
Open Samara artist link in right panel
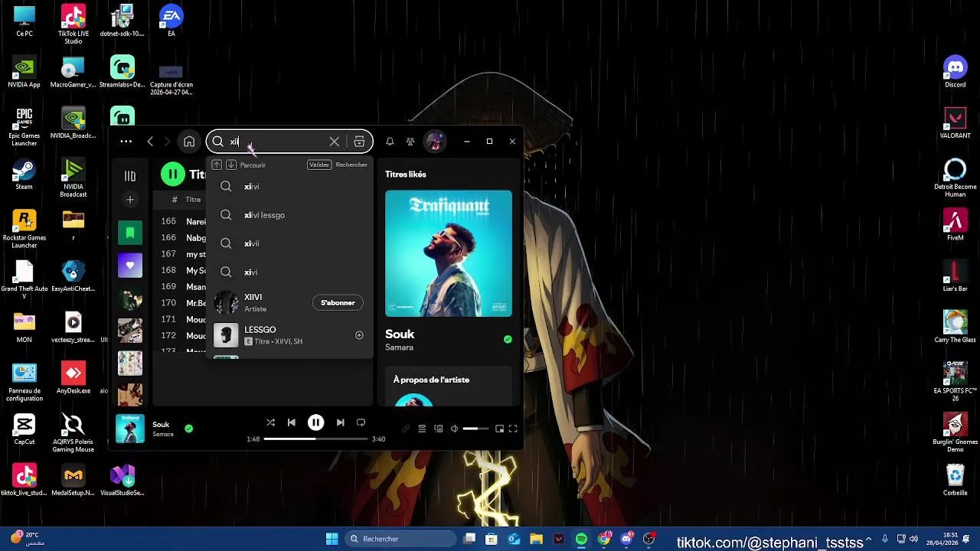tap(399, 347)
